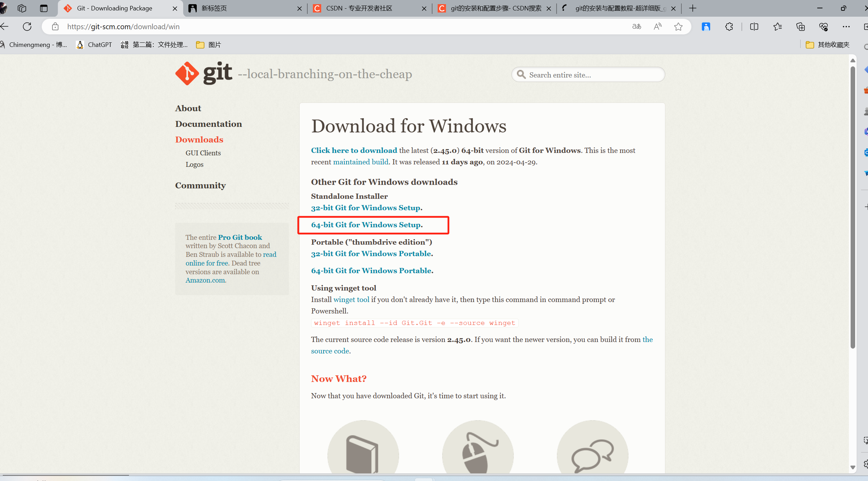Click the search field icon on git-scm

[x=521, y=75]
